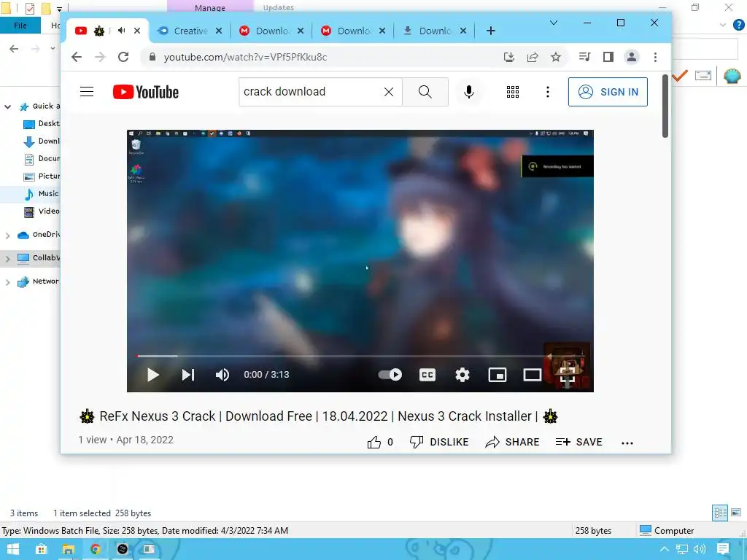Screen dimensions: 747x560
Task: Expand Network in Explorer tree
Action: 7,282
